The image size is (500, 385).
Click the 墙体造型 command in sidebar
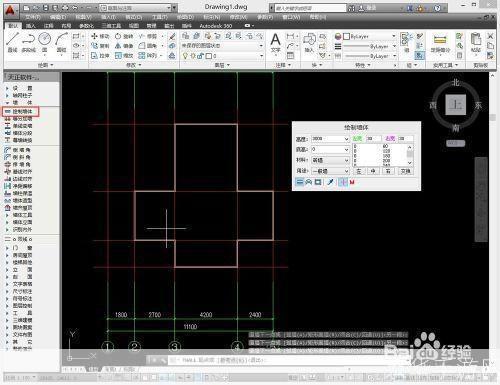pos(19,200)
